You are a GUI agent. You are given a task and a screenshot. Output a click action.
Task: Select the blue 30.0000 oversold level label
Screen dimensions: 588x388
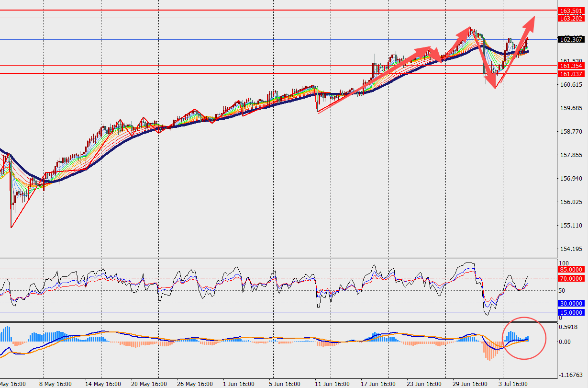[x=571, y=303]
